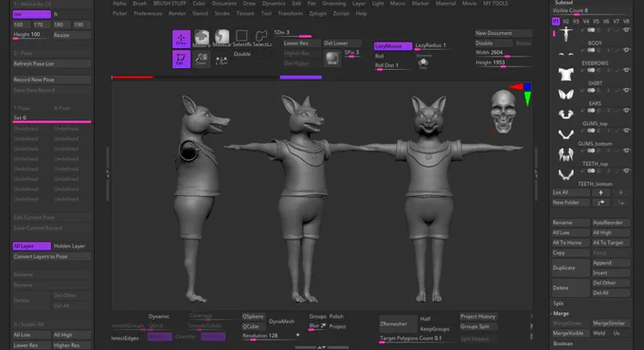
Task: Open the MY TOOLS menu
Action: (x=495, y=3)
